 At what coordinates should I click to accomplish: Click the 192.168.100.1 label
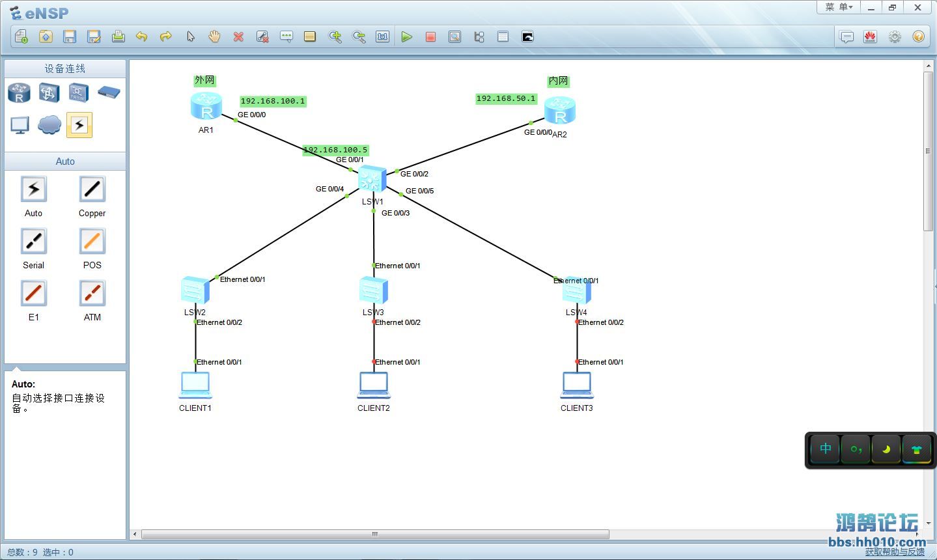click(273, 101)
